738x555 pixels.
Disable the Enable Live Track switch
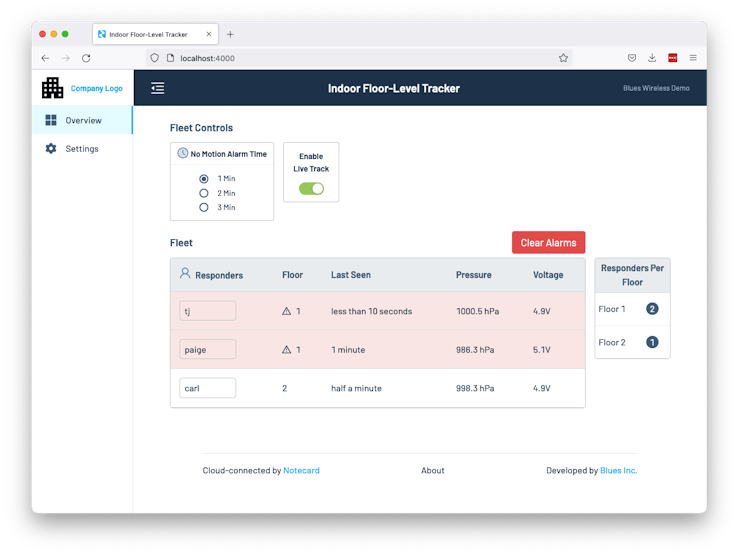coord(311,189)
